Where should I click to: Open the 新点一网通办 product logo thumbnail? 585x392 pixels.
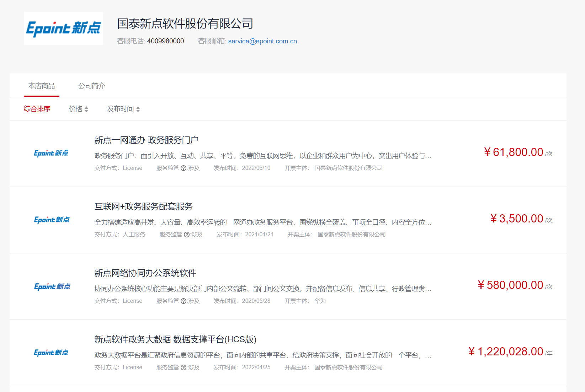[51, 153]
